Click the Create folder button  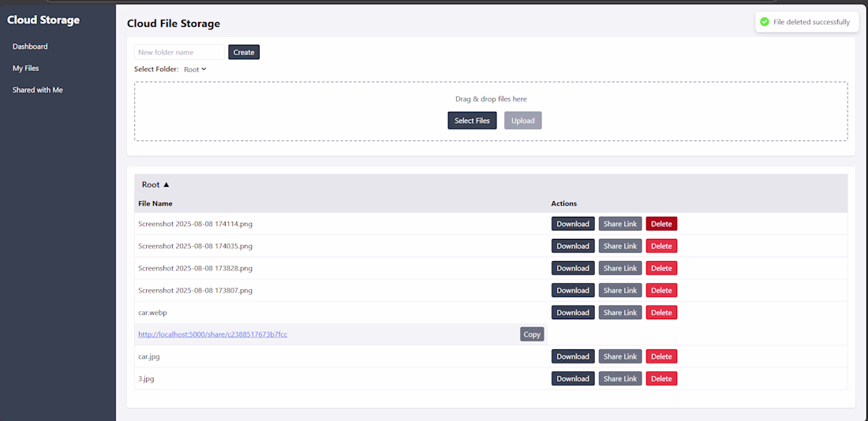tap(244, 52)
